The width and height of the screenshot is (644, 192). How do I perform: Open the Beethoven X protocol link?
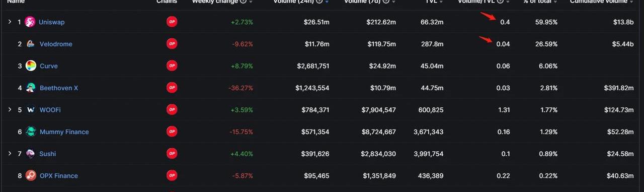click(59, 88)
